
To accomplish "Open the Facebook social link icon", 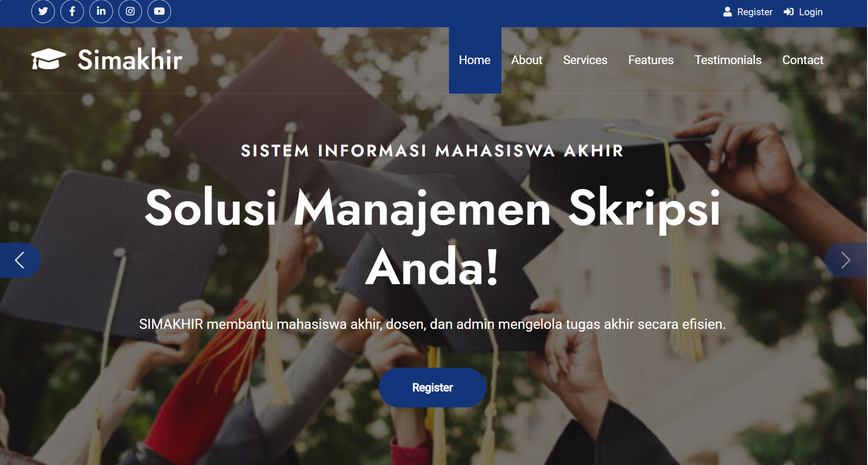I will (x=72, y=12).
